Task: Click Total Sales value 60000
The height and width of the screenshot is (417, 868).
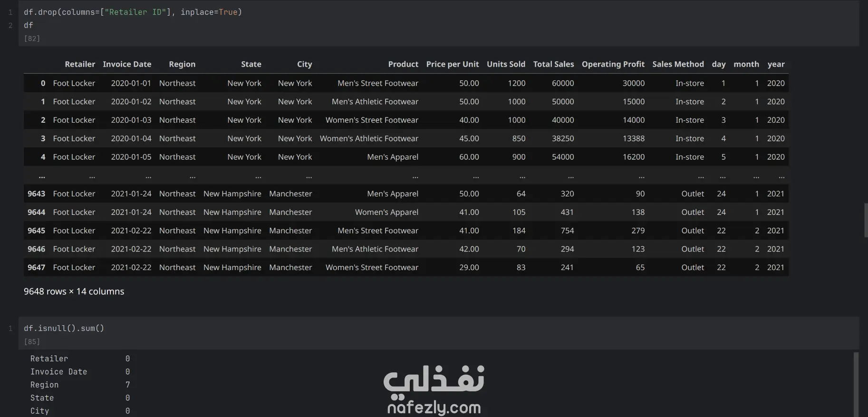Action: (563, 83)
